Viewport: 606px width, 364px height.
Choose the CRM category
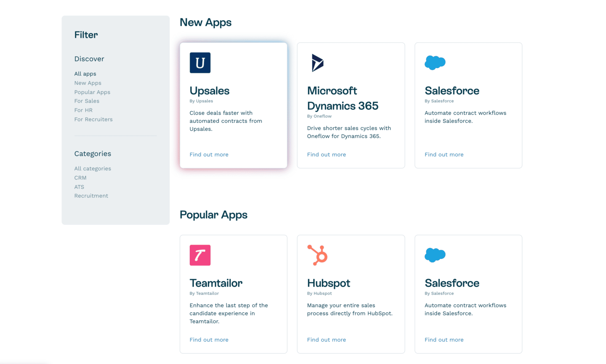80,178
